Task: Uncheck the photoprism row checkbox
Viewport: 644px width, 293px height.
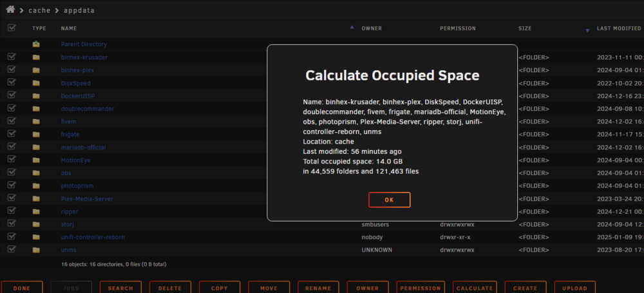Action: 12,185
